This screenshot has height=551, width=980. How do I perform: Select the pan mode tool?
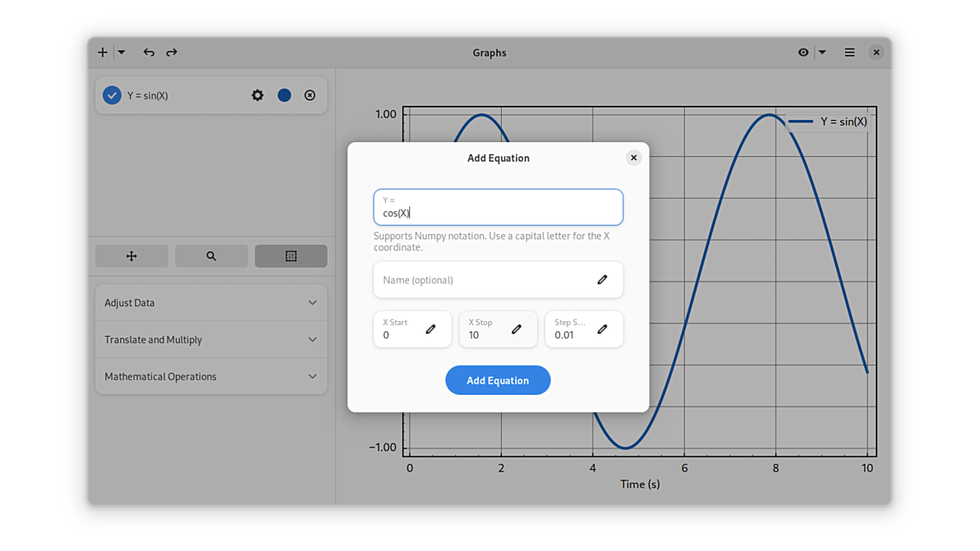point(132,256)
